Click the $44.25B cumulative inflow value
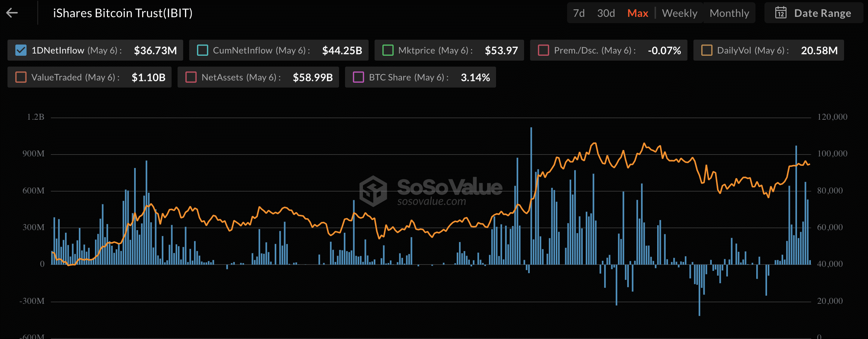The height and width of the screenshot is (339, 868). click(342, 50)
